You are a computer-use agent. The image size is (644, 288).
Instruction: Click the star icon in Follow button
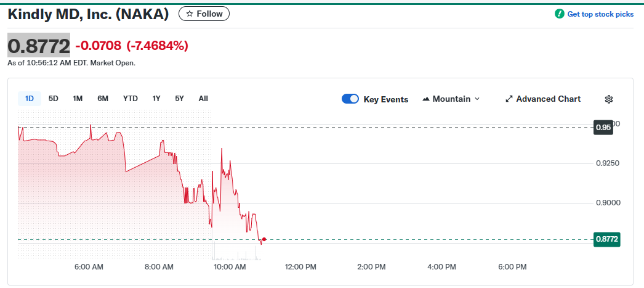coord(190,14)
